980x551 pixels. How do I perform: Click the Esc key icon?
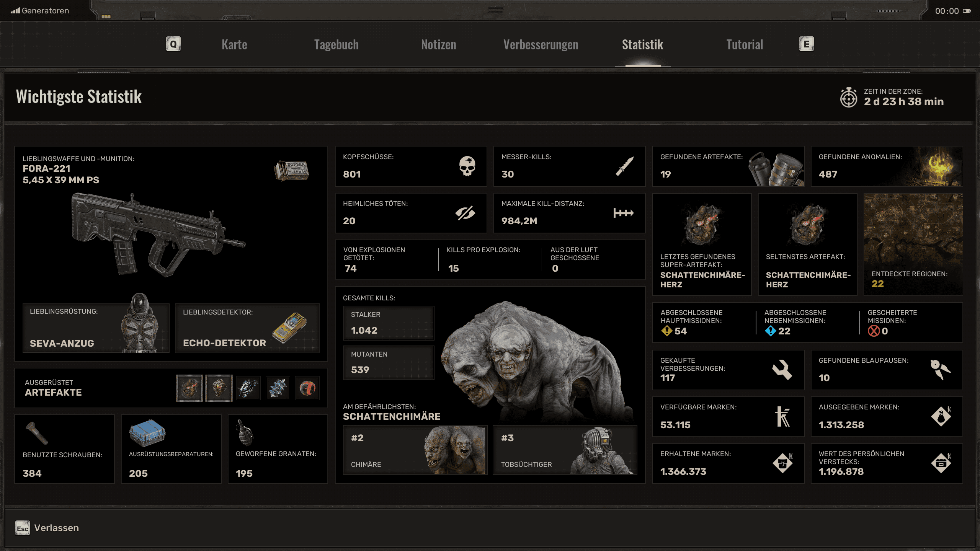click(x=23, y=528)
